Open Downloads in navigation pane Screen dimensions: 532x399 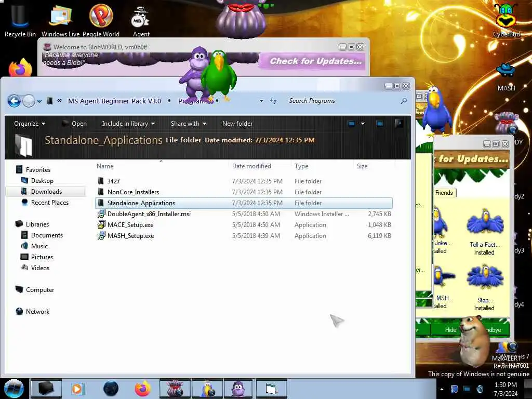coord(46,191)
